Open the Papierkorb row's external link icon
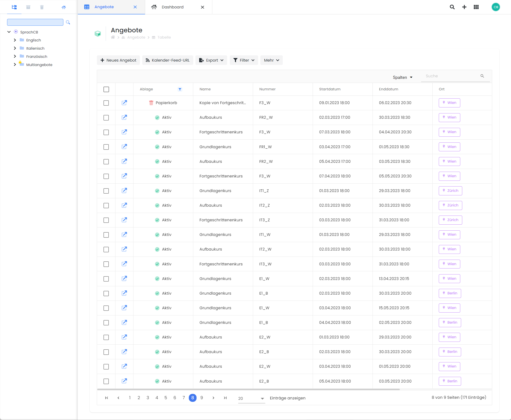Viewport: 511px width, 420px height. (x=124, y=103)
